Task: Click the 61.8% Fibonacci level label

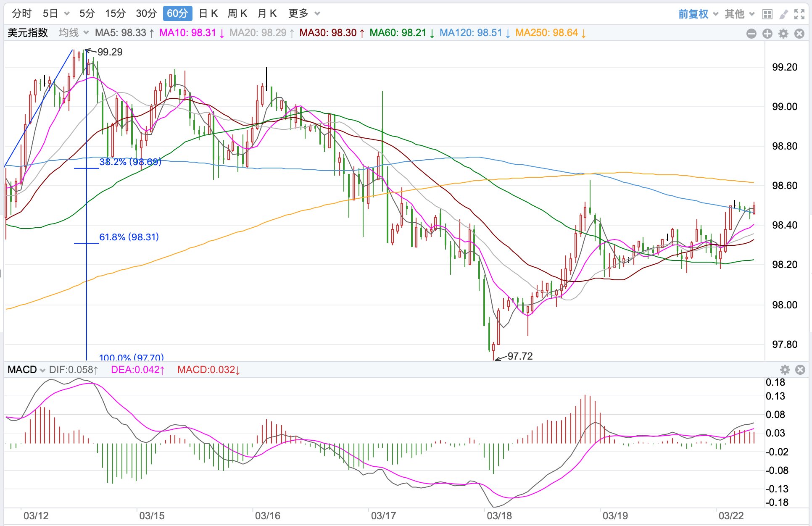Action: (129, 237)
